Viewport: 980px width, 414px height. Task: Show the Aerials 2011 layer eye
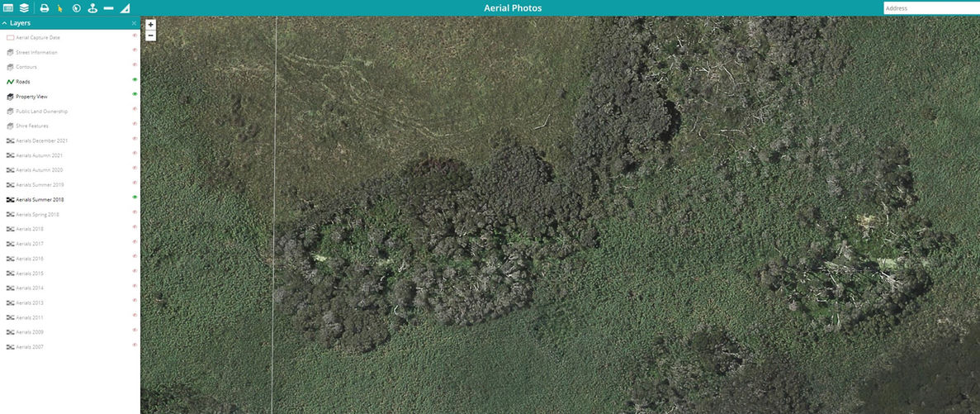click(135, 315)
